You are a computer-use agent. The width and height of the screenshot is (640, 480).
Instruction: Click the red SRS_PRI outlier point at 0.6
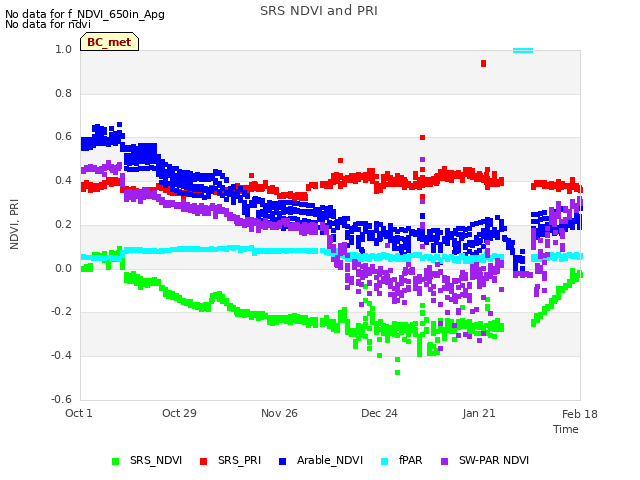click(x=422, y=138)
